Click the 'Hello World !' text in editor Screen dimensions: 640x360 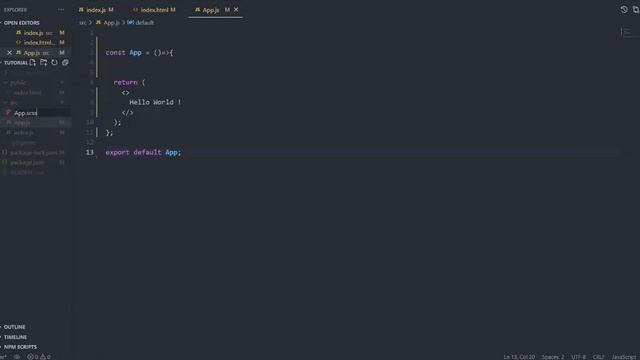coord(155,102)
